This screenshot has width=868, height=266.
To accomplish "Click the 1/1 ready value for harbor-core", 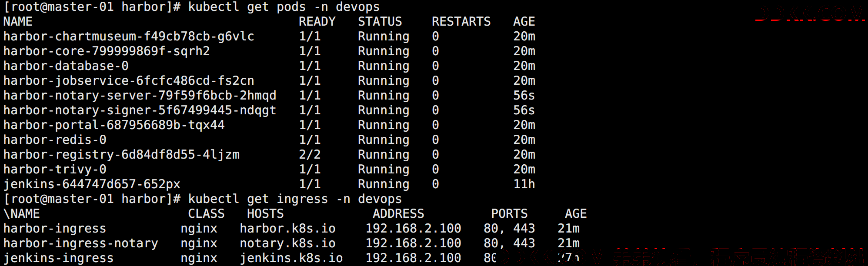I will 310,51.
